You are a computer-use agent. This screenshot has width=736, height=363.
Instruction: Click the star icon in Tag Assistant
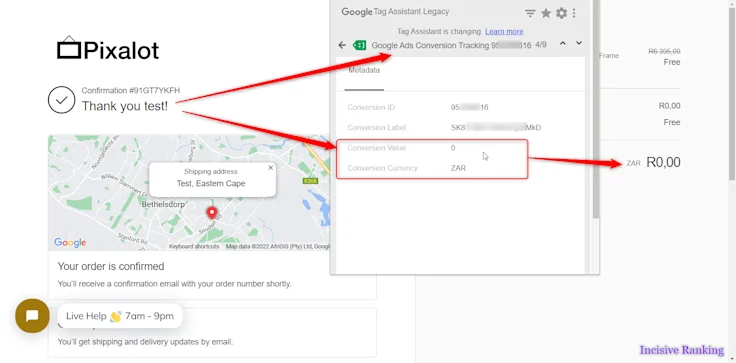546,13
